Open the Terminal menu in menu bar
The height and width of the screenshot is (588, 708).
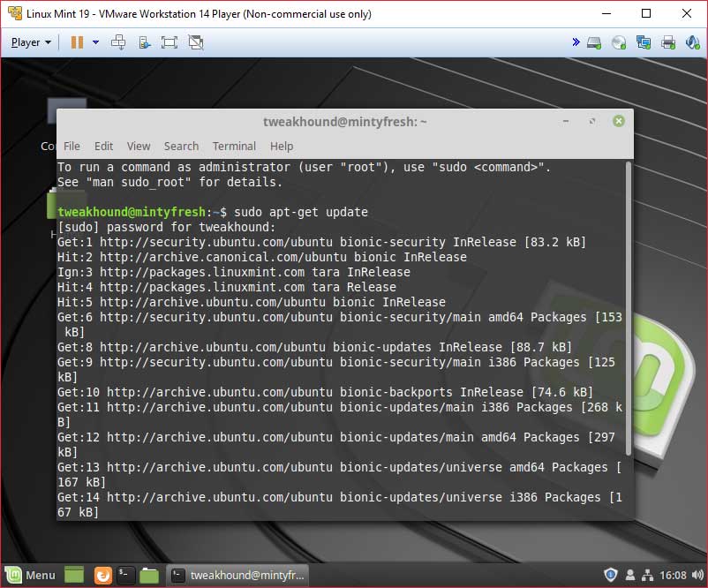(x=234, y=147)
